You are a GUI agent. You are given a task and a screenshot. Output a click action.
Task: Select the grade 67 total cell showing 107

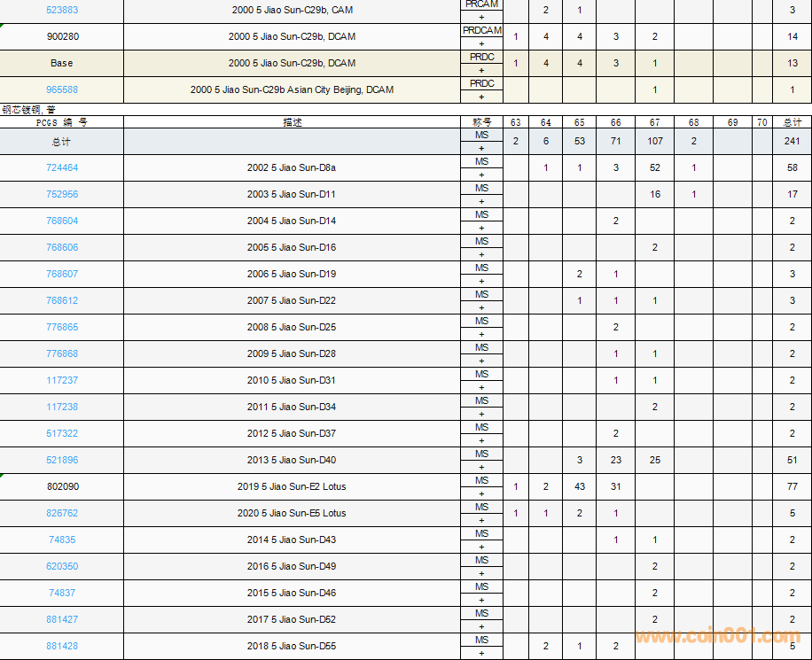654,141
